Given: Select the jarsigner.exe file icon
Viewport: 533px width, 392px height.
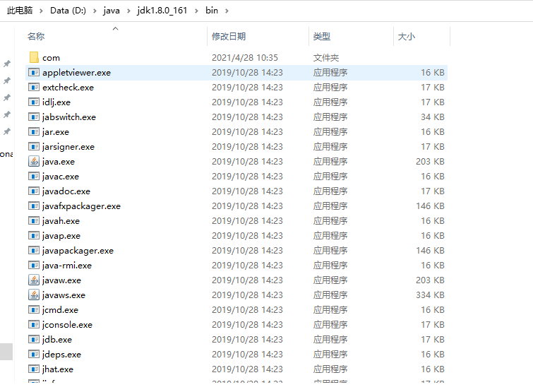Looking at the screenshot, I should click(x=34, y=146).
